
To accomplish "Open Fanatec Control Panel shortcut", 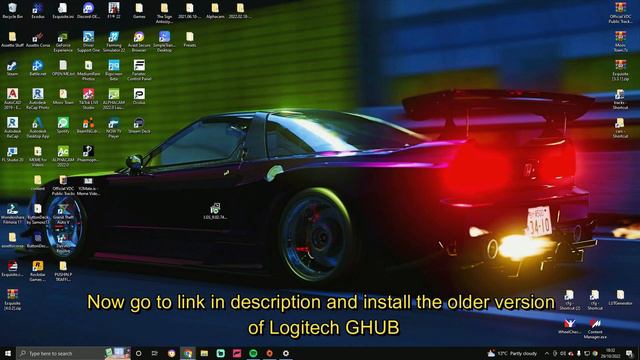I will [139, 71].
